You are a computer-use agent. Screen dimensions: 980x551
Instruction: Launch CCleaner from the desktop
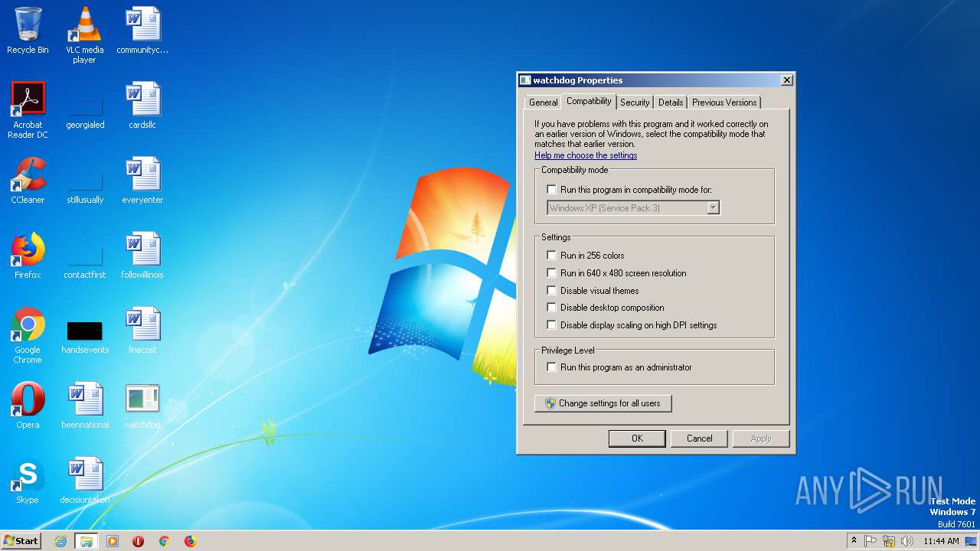(28, 181)
